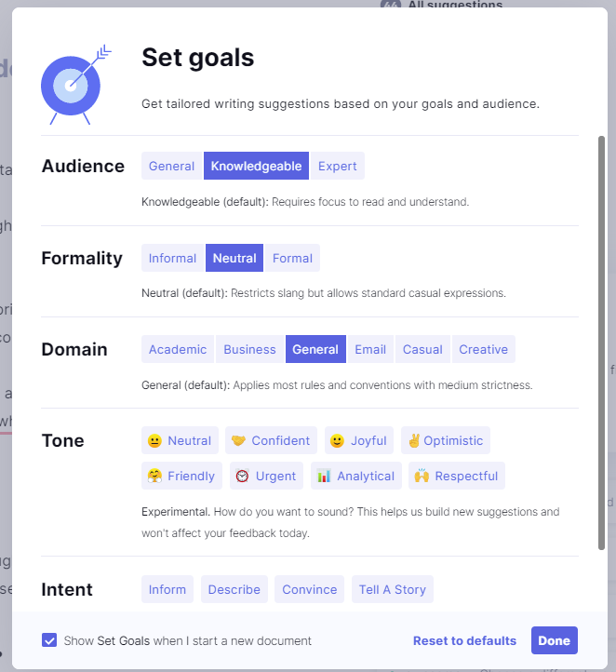Screen dimensions: 616x672
Task: Pick the Joyful smiley tone
Action: pyautogui.click(x=358, y=440)
